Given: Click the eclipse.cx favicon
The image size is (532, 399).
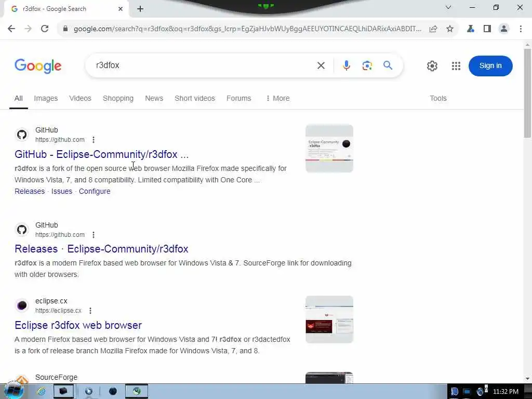Looking at the screenshot, I should coord(22,305).
